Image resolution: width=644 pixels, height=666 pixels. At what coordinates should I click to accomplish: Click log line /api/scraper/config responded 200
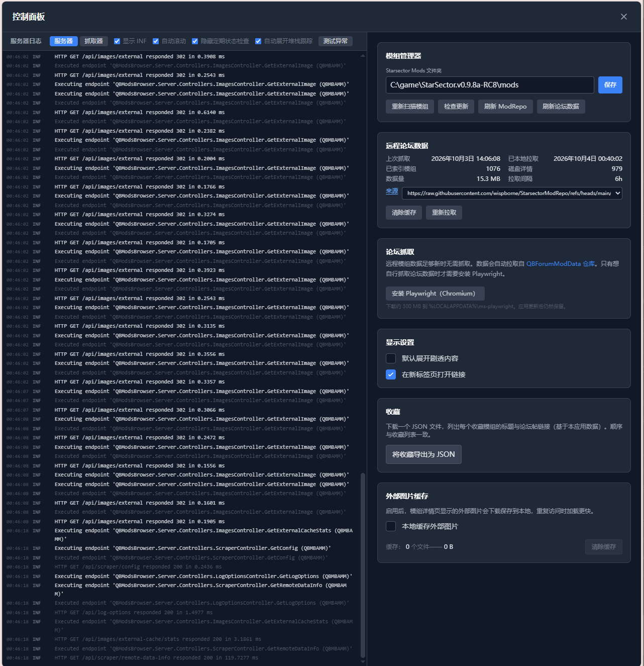(138, 567)
